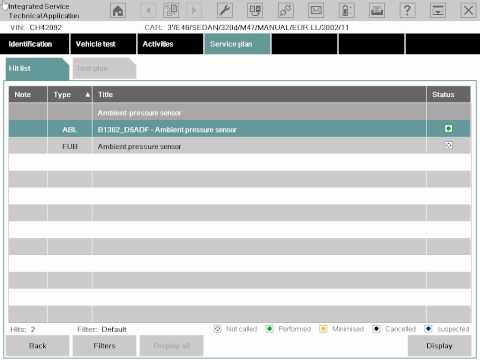Image resolution: width=480 pixels, height=360 pixels.
Task: Click the greyed Display all button
Action: coord(171,346)
